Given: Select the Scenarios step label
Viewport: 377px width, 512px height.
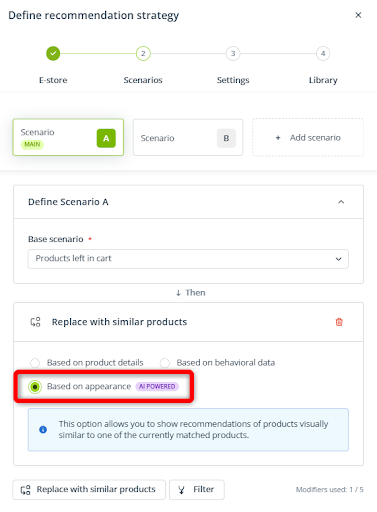Looking at the screenshot, I should click(x=143, y=80).
